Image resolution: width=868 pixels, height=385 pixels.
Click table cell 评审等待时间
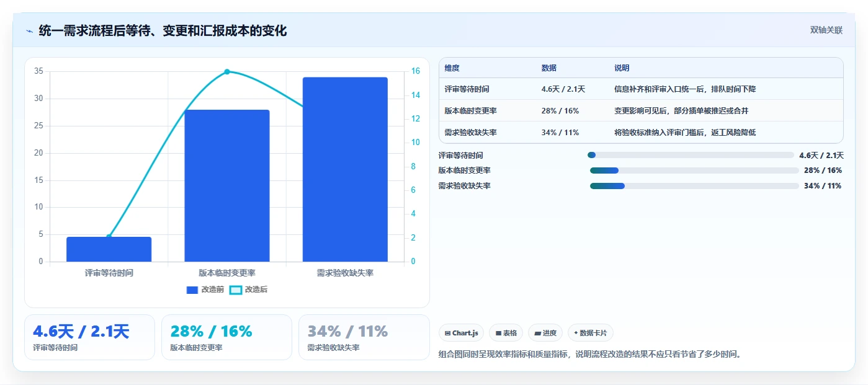click(x=468, y=89)
